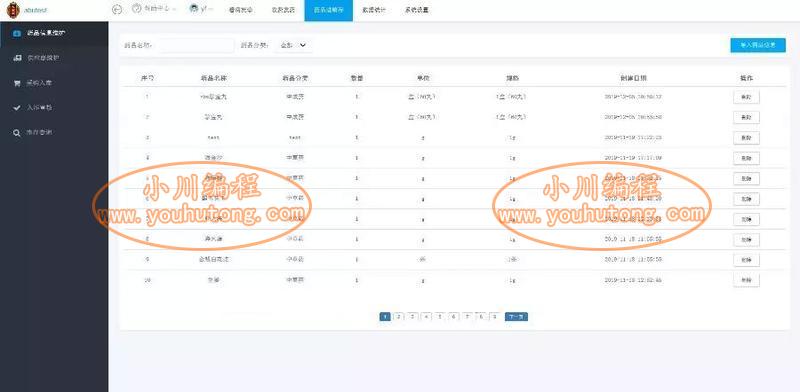
Task: Delete the test row via its 删除 button
Action: click(x=746, y=138)
